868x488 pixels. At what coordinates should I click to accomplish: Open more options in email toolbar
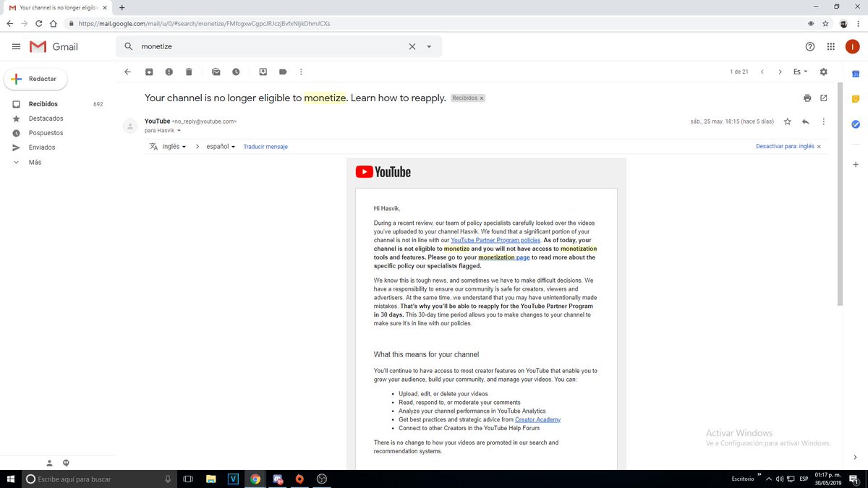coord(301,72)
